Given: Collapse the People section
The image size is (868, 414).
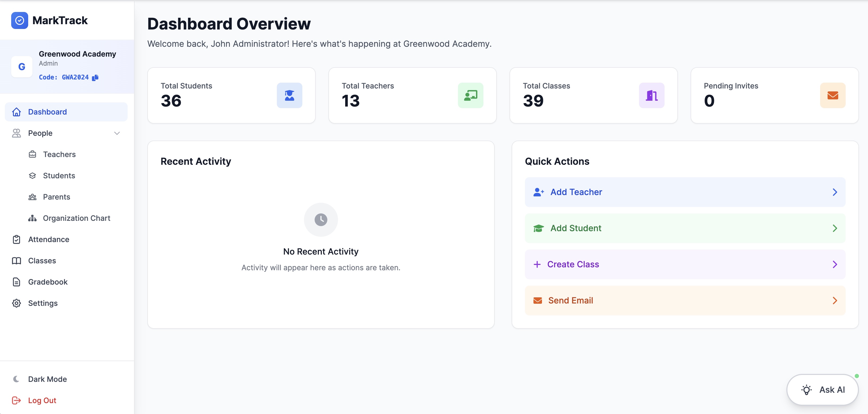Looking at the screenshot, I should tap(117, 133).
